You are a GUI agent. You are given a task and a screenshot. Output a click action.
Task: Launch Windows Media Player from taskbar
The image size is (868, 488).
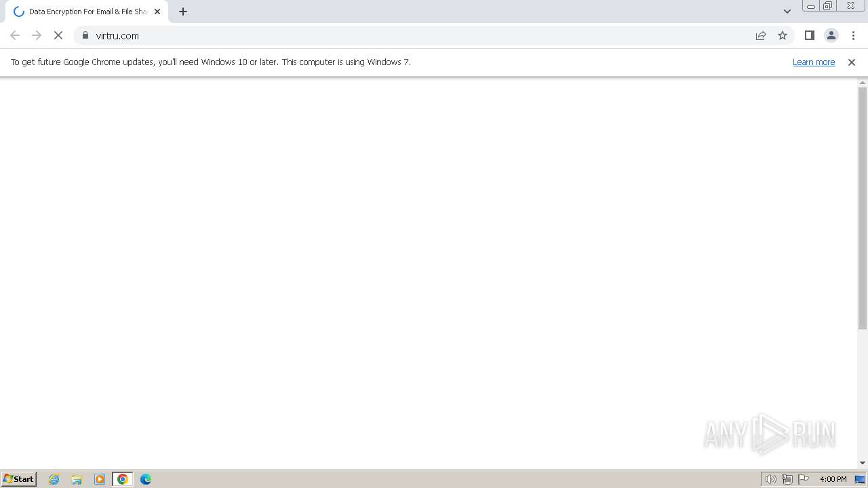[x=100, y=479]
